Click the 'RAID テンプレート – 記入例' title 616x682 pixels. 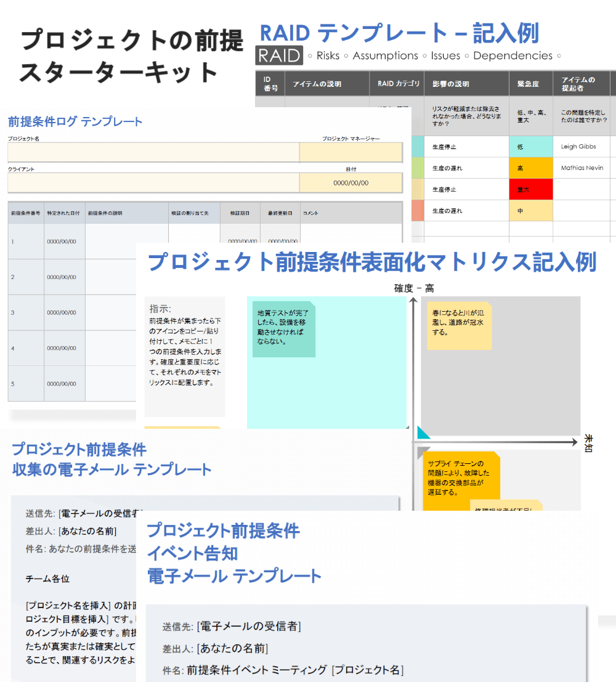[399, 33]
